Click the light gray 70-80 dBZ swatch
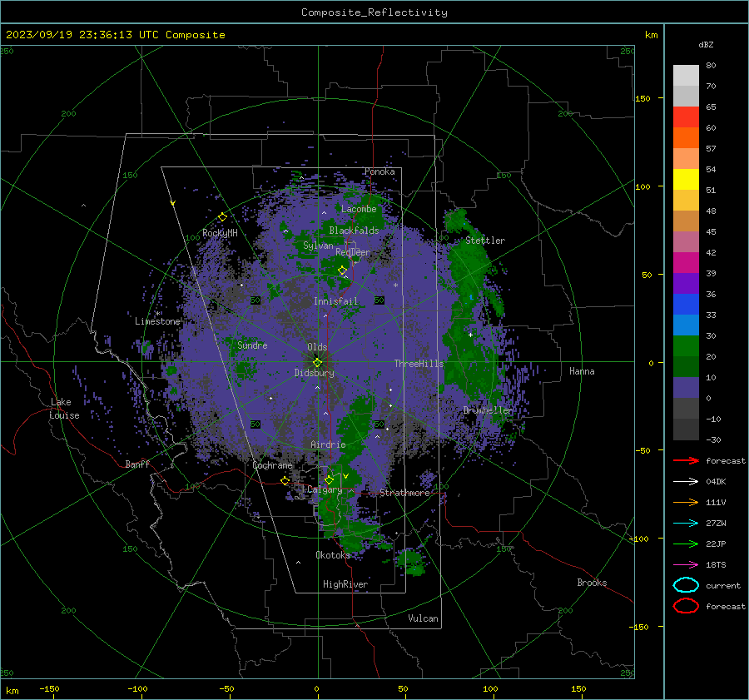 [x=686, y=76]
